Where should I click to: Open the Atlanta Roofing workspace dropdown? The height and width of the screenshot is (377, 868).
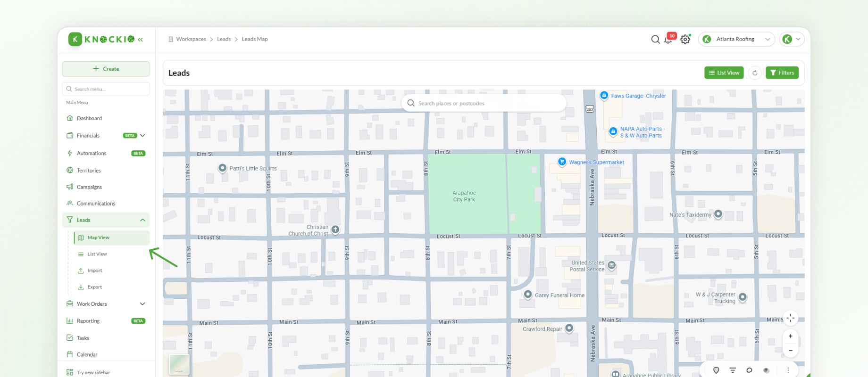click(x=736, y=39)
